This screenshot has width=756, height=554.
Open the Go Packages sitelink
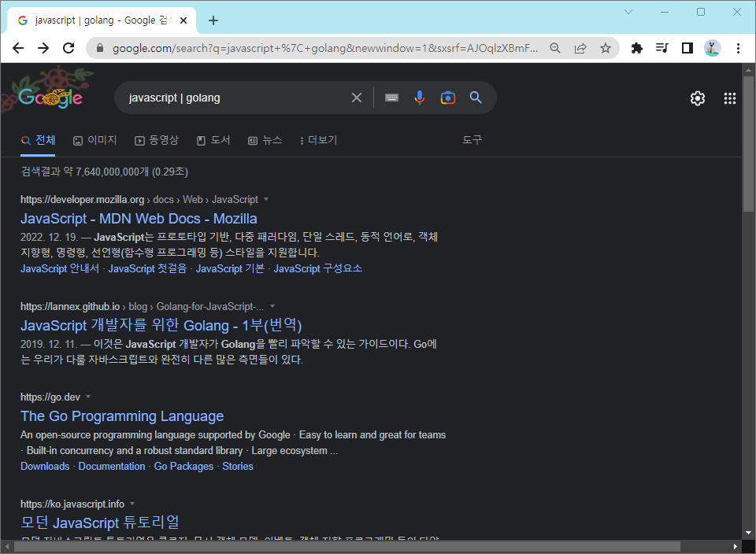tap(183, 467)
